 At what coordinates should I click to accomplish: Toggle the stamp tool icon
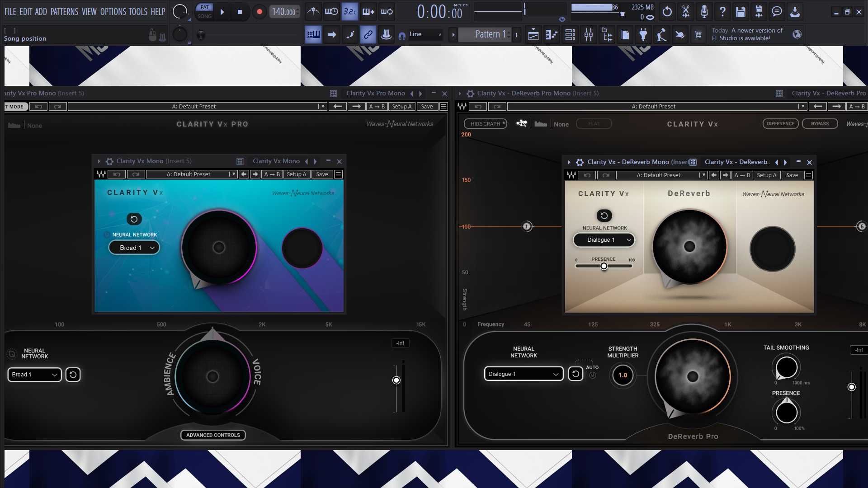pos(386,34)
